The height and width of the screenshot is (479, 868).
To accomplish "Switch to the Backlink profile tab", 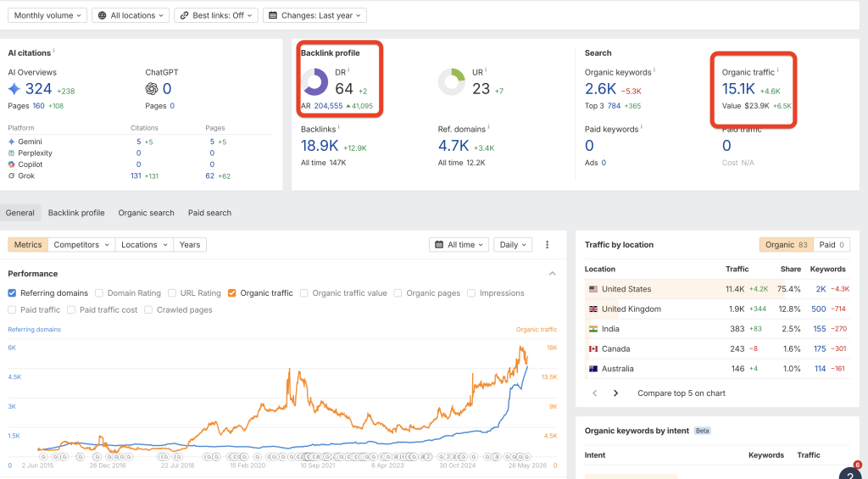I will click(76, 213).
